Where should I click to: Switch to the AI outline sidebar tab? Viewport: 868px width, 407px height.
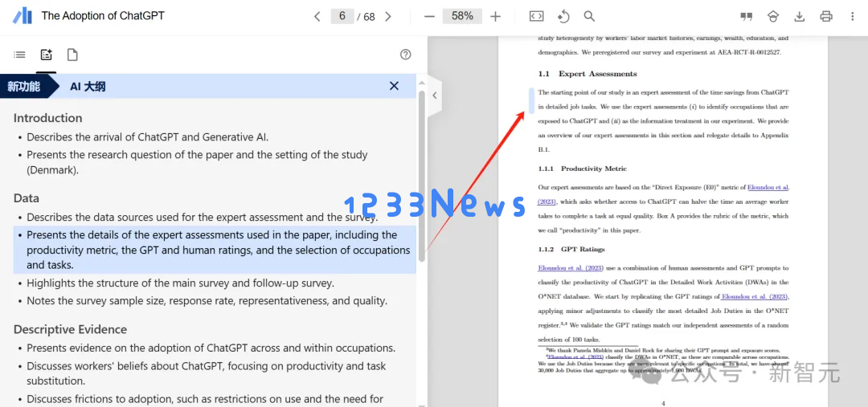[x=46, y=55]
